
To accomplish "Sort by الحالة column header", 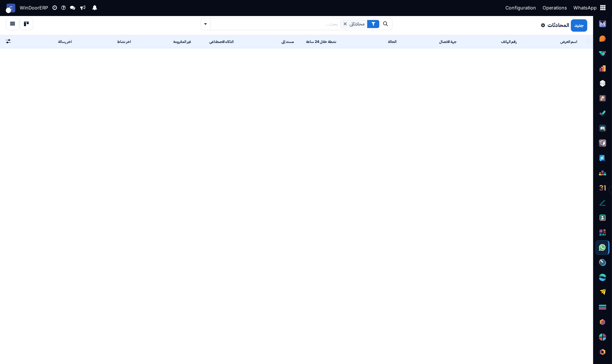I will pyautogui.click(x=392, y=42).
